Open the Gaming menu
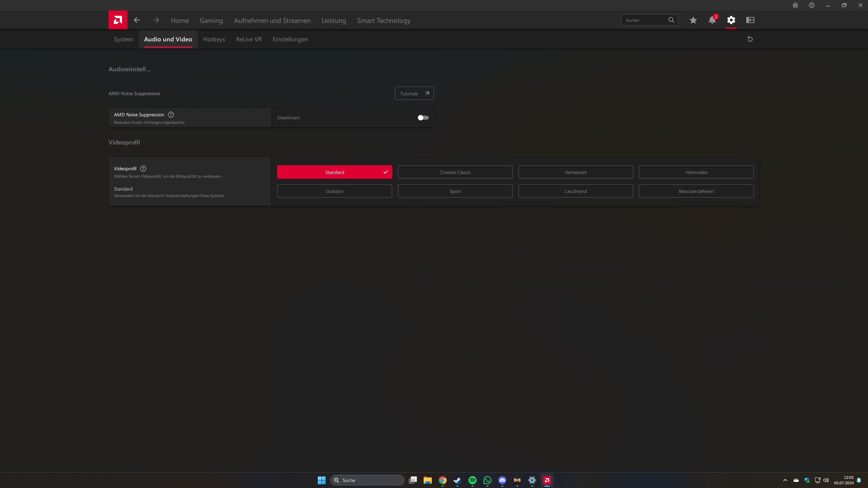Viewport: 868px width, 488px height. pyautogui.click(x=211, y=20)
